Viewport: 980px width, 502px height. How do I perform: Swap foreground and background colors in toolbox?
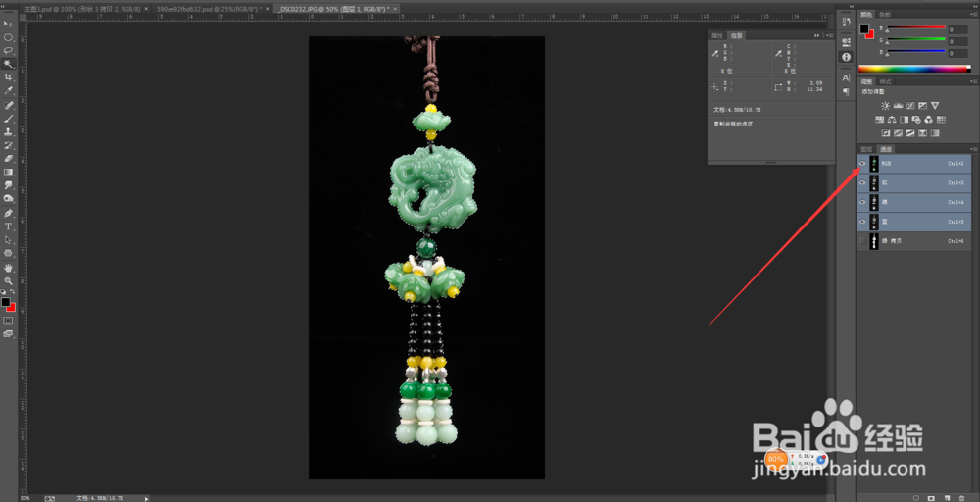click(13, 292)
